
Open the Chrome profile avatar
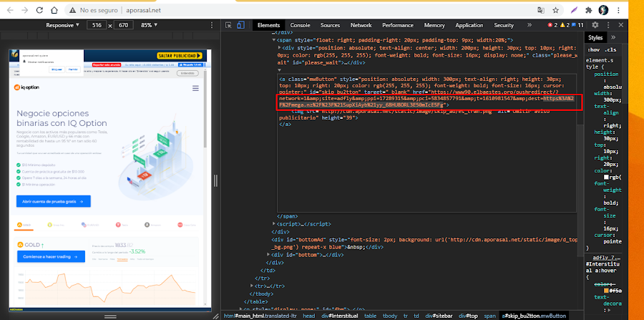(603, 10)
